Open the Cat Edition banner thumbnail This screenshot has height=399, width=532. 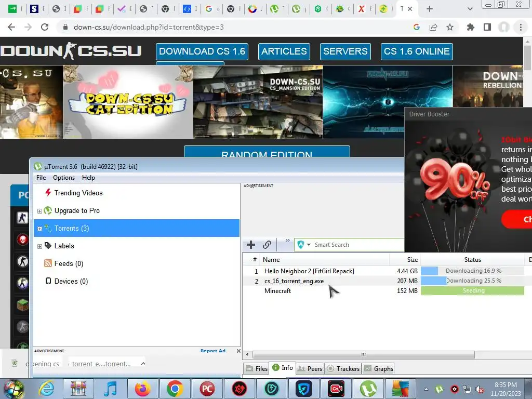(128, 102)
